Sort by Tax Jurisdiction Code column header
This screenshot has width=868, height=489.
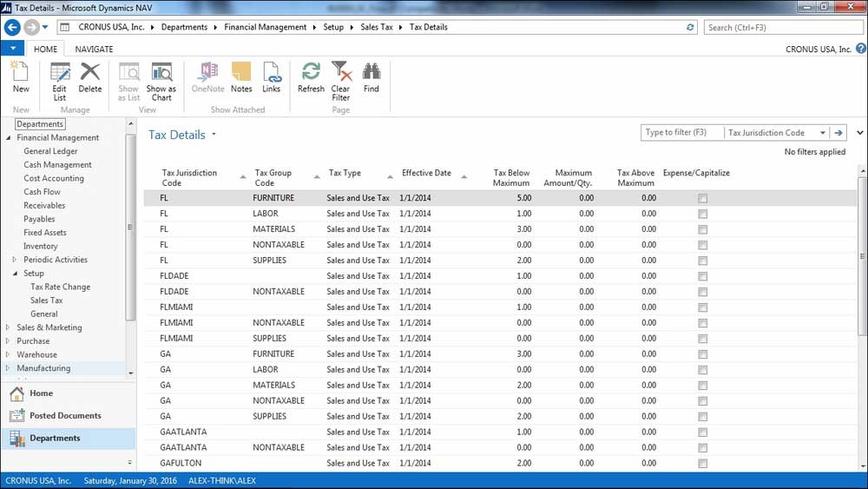coord(189,178)
